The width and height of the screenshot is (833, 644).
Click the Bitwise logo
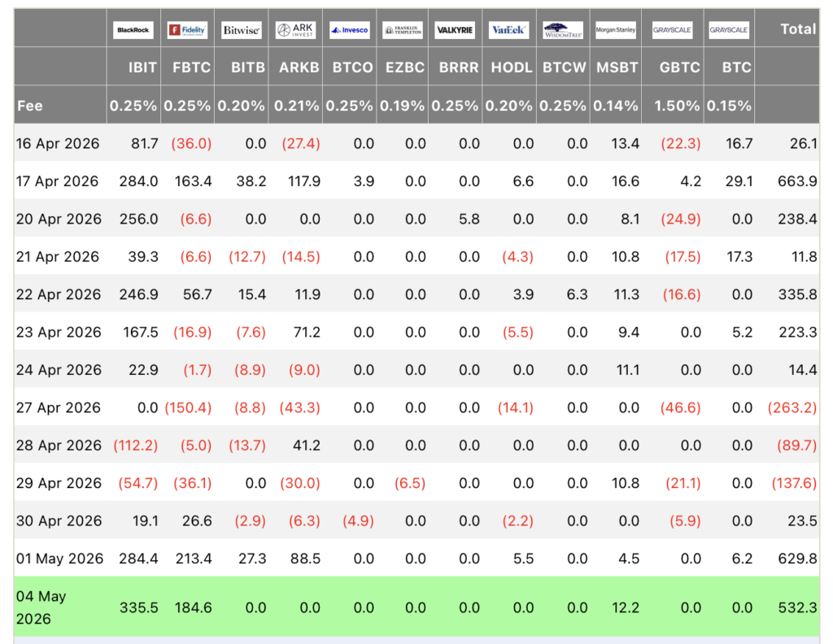[x=241, y=30]
